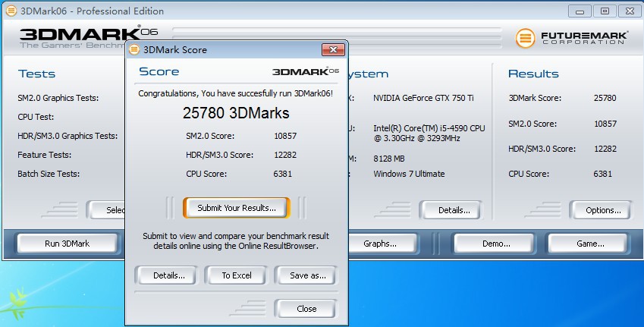
Task: Click the 3DMark Score dialog title icon
Action: point(134,50)
